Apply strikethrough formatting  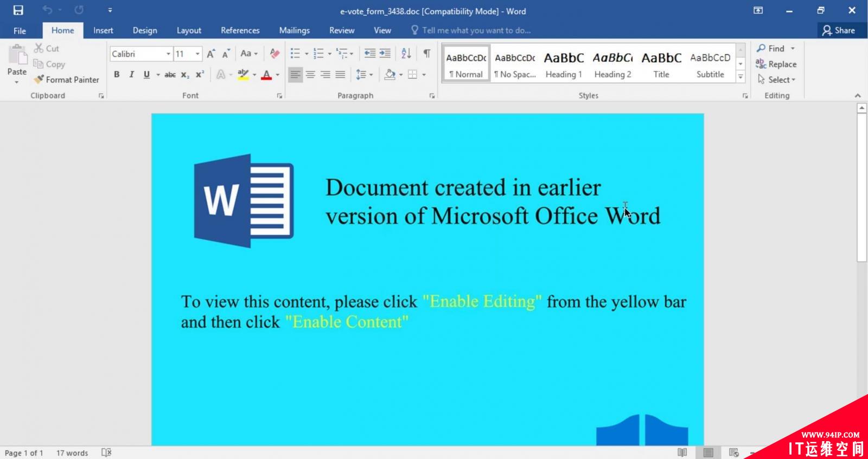[170, 75]
